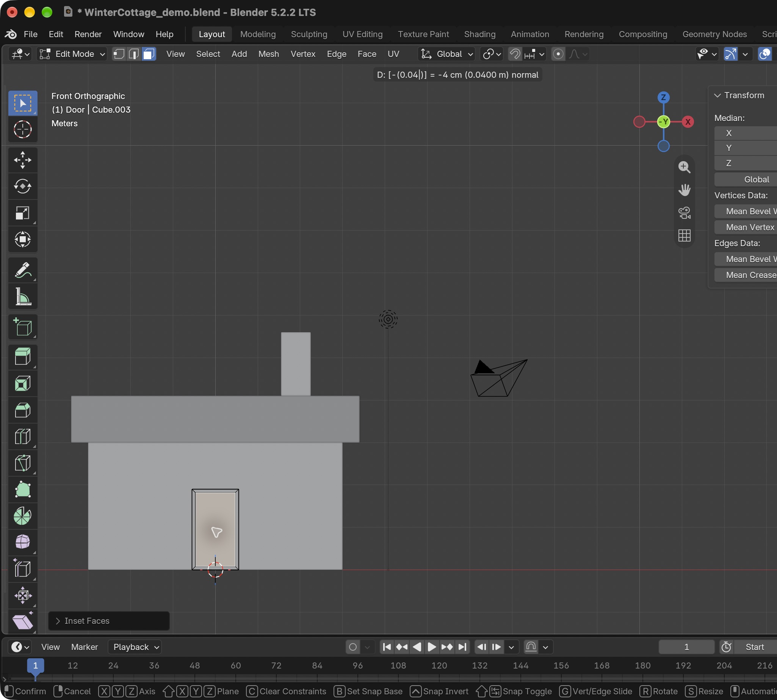
Task: Toggle show gizmo button
Action: [730, 54]
